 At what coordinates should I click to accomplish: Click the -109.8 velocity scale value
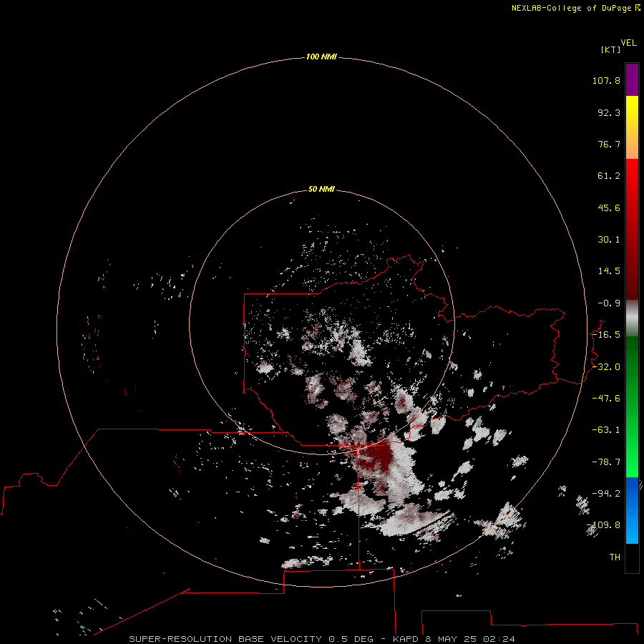coord(603,525)
